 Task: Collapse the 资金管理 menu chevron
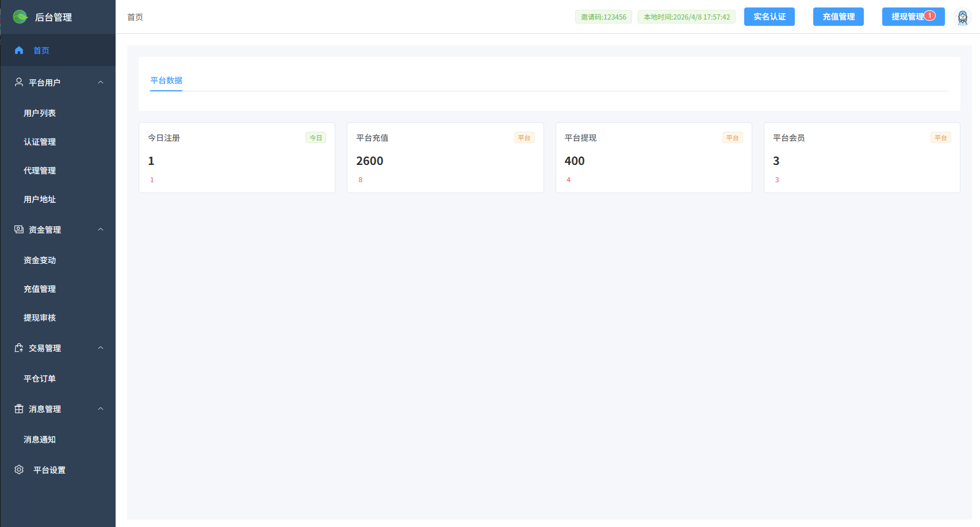coord(101,229)
